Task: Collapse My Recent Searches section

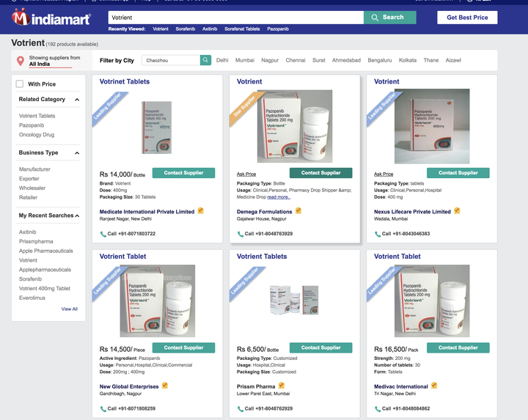Action: tap(77, 215)
